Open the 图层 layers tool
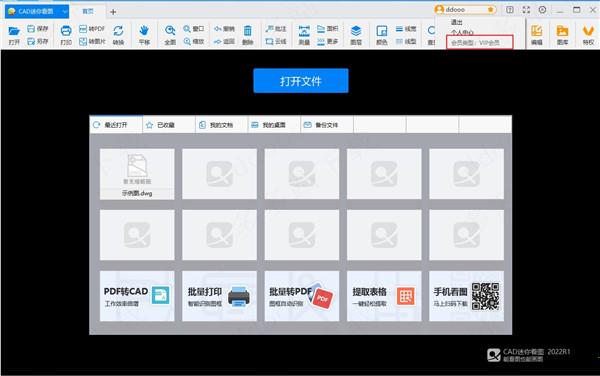Image resolution: width=600 pixels, height=376 pixels. 356,35
